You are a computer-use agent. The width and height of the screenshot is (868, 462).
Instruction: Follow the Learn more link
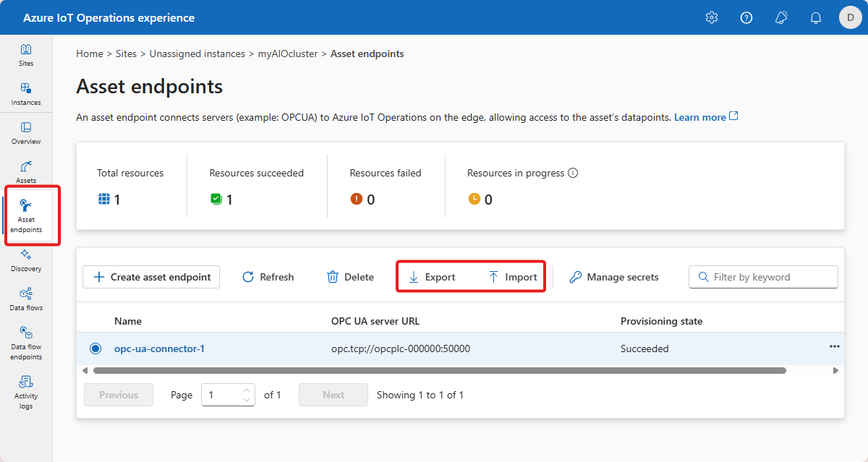(699, 117)
